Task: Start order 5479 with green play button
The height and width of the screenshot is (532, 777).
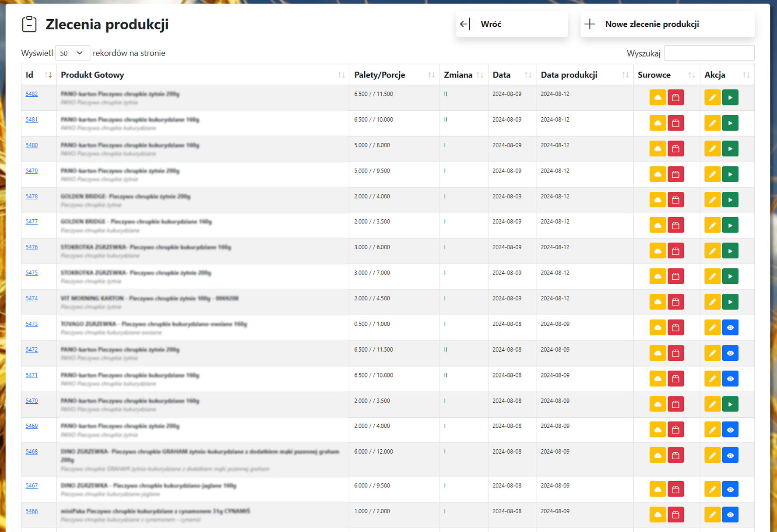Action: (x=730, y=174)
